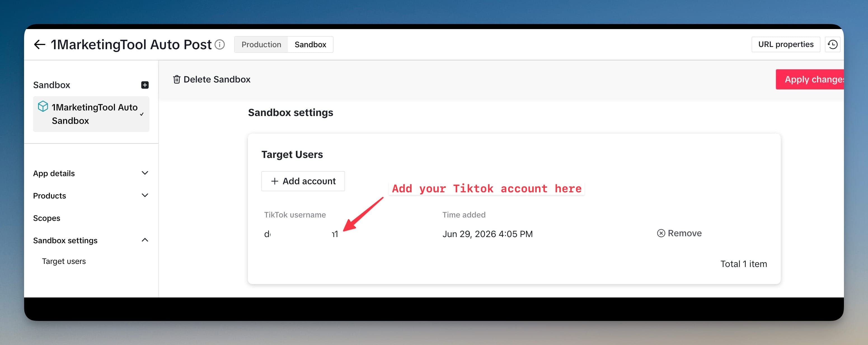Viewport: 868px width, 345px height.
Task: Open Products in the sidebar
Action: [x=50, y=195]
